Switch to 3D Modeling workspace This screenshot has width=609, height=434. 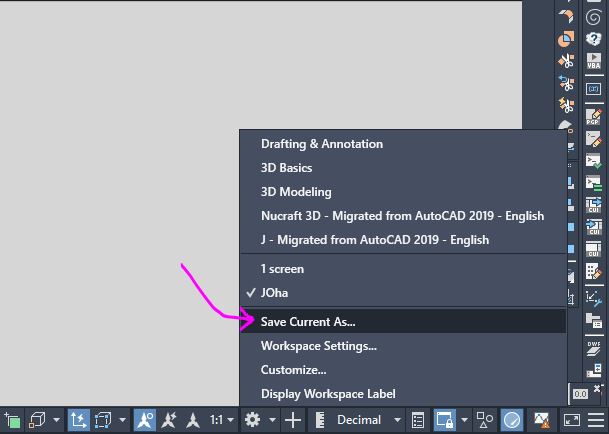point(296,192)
